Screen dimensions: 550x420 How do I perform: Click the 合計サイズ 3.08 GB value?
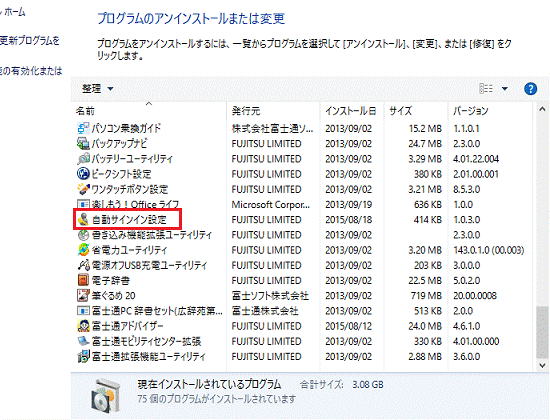[x=368, y=385]
